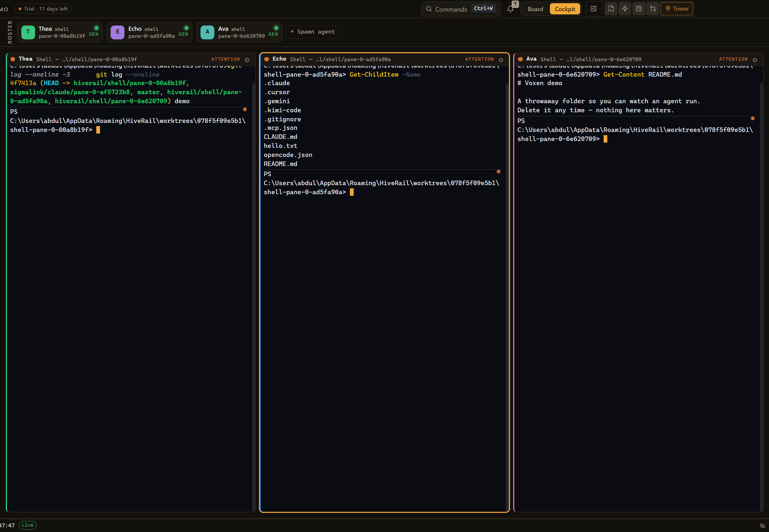
Task: Click the GEN label on Ava card
Action: (x=273, y=34)
